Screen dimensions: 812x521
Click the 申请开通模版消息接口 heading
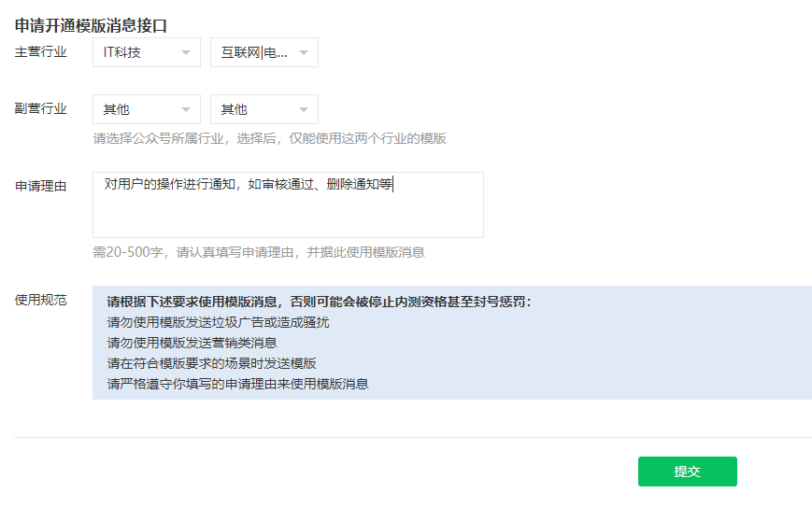(92, 25)
